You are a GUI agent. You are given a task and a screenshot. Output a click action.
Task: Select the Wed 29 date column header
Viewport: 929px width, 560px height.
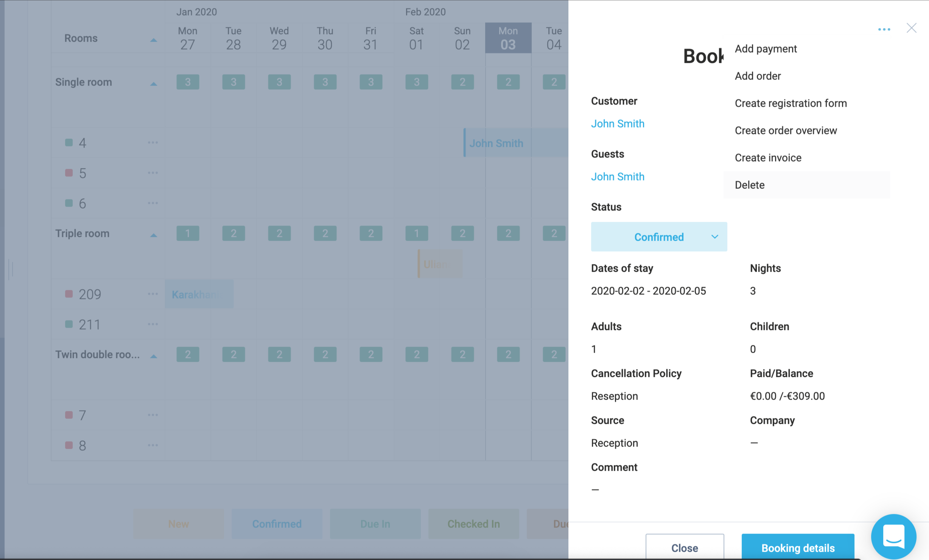[279, 38]
